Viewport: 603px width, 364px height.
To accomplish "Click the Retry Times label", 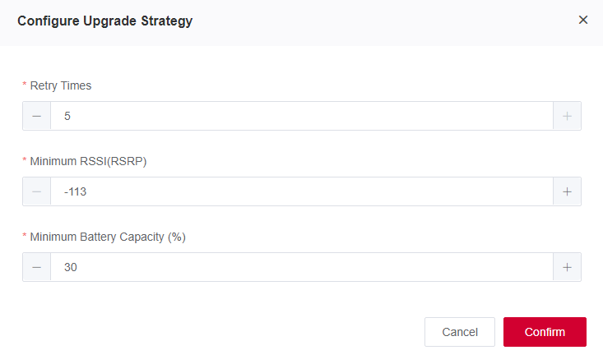I will point(61,85).
